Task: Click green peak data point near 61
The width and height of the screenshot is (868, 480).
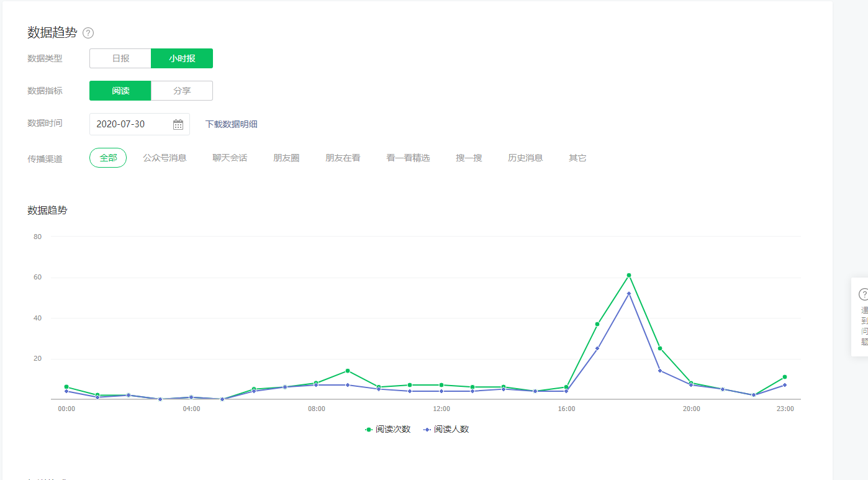Action: [x=629, y=275]
